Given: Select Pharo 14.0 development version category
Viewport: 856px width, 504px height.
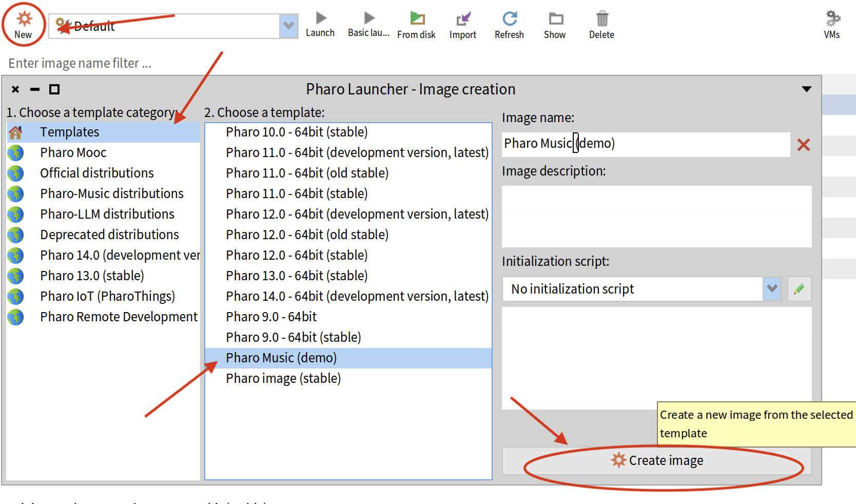Looking at the screenshot, I should (x=103, y=255).
